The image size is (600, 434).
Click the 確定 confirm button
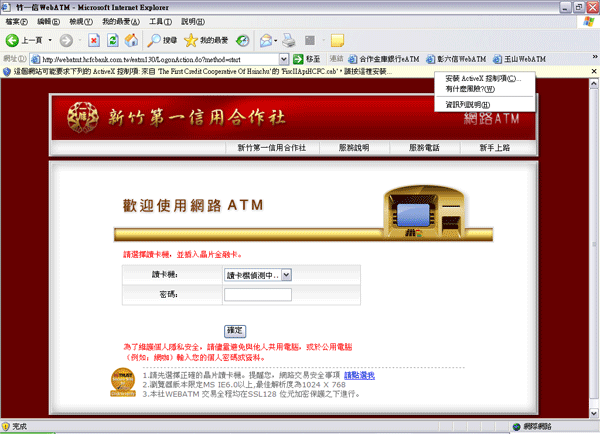(x=235, y=331)
